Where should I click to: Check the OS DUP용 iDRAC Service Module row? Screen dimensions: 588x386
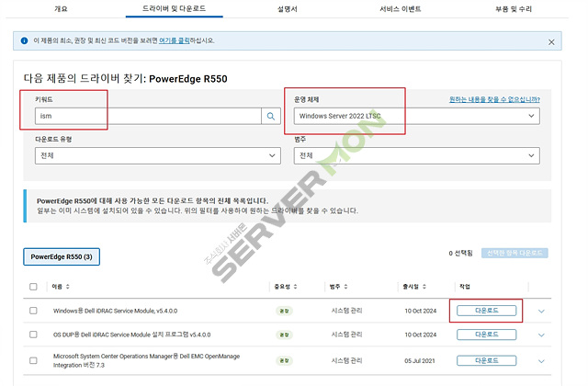click(x=33, y=335)
